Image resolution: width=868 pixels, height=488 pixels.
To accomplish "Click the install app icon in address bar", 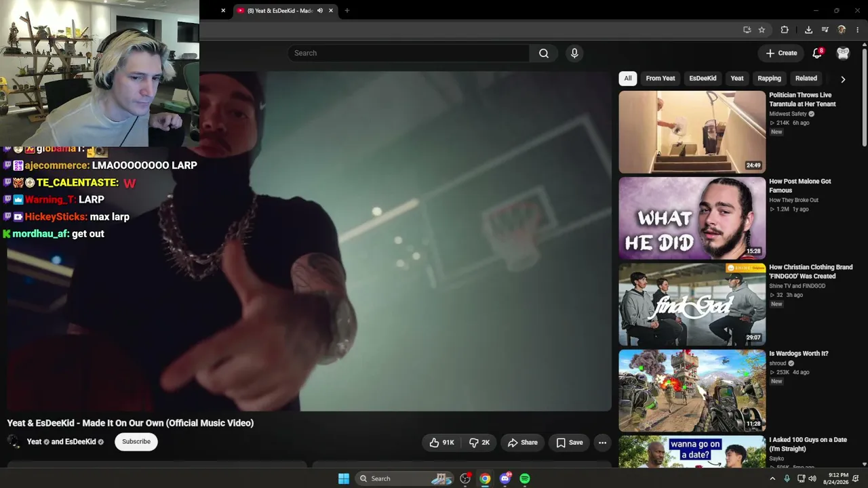I will point(747,30).
